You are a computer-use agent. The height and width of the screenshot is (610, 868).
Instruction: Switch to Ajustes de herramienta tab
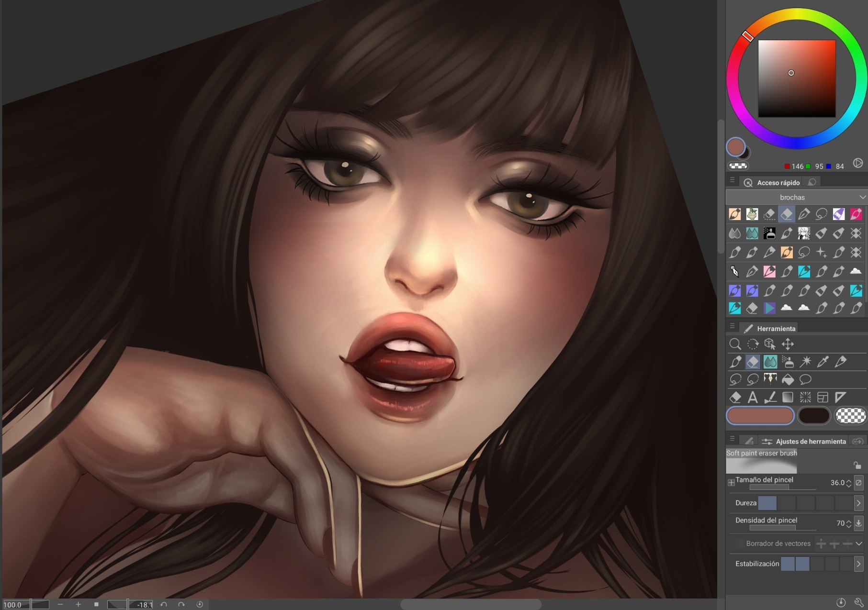(804, 441)
